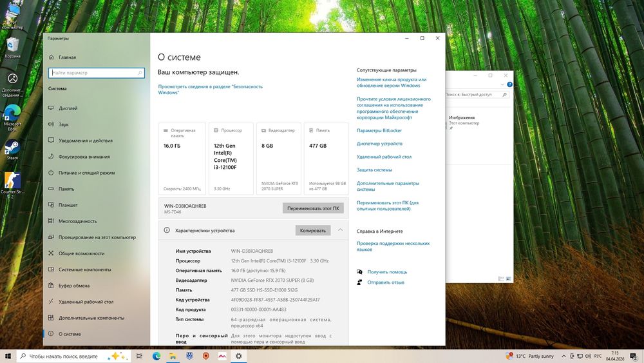Open Питание и спящий режим settings
The image size is (644, 363).
click(97, 173)
